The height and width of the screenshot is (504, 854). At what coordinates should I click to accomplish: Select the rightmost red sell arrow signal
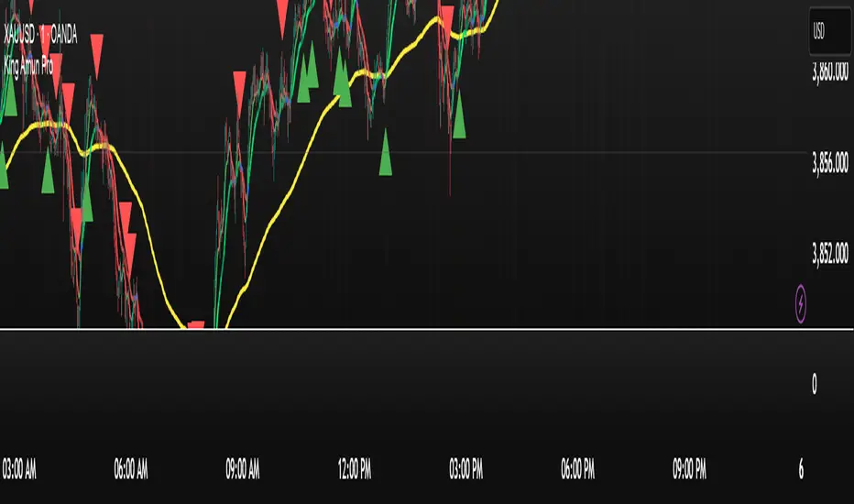447,21
